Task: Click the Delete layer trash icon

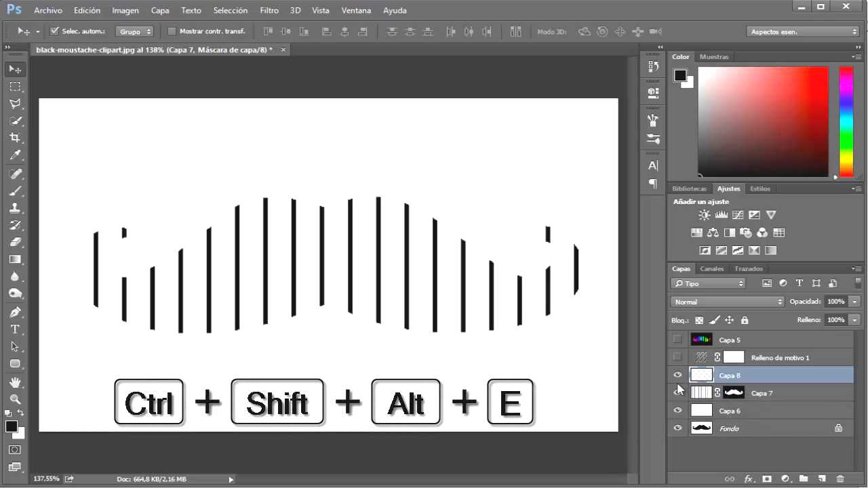Action: [x=840, y=479]
